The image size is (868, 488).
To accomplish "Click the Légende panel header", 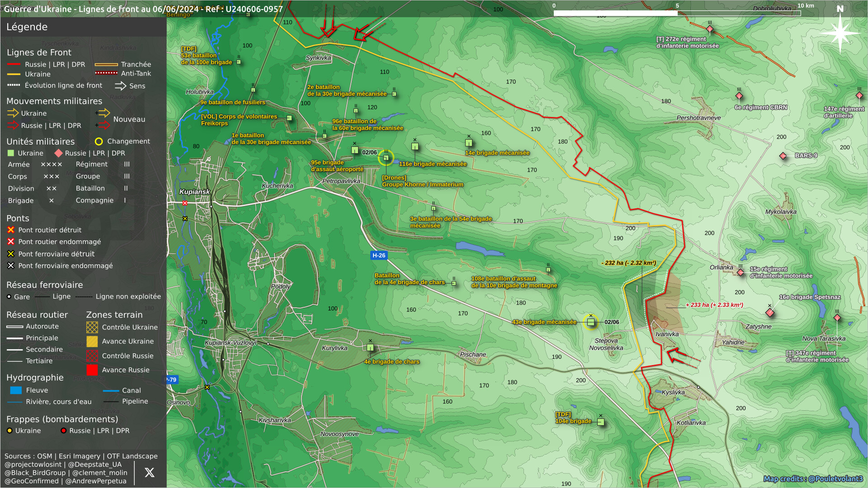I will [27, 27].
